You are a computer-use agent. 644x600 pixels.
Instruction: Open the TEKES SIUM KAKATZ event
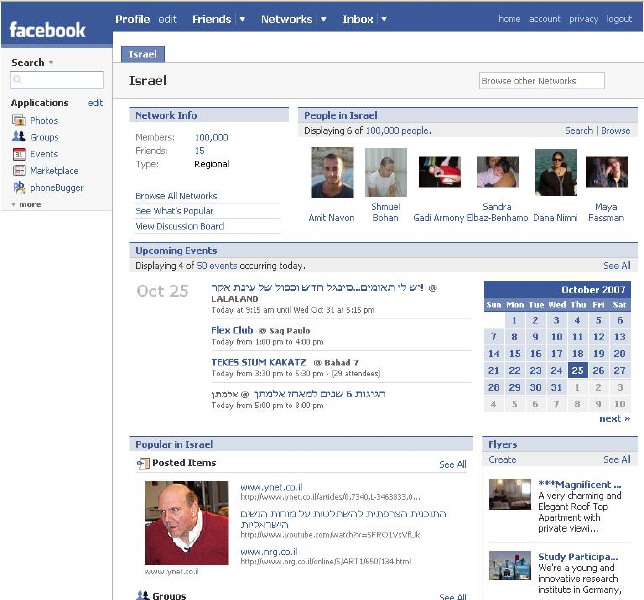[x=259, y=362]
